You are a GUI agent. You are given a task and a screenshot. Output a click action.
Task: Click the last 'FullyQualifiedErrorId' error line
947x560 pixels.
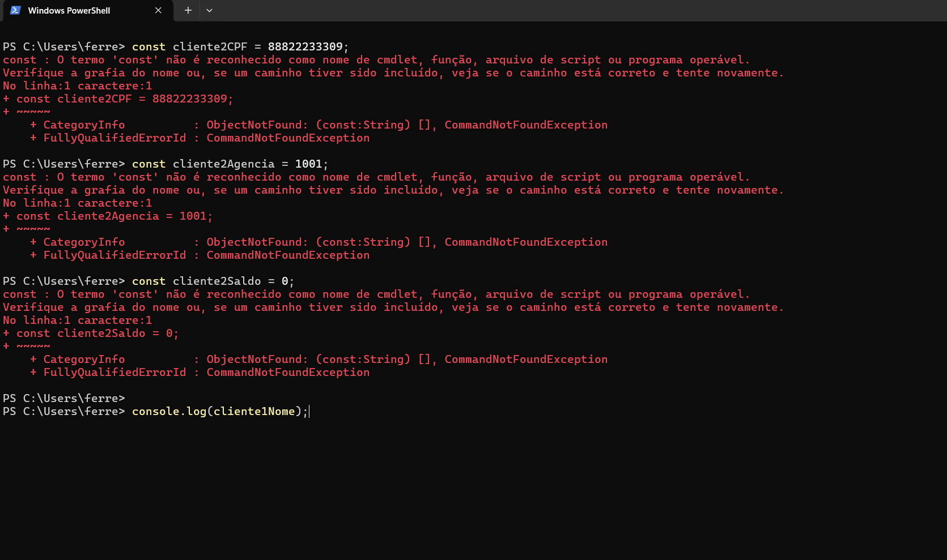(199, 373)
